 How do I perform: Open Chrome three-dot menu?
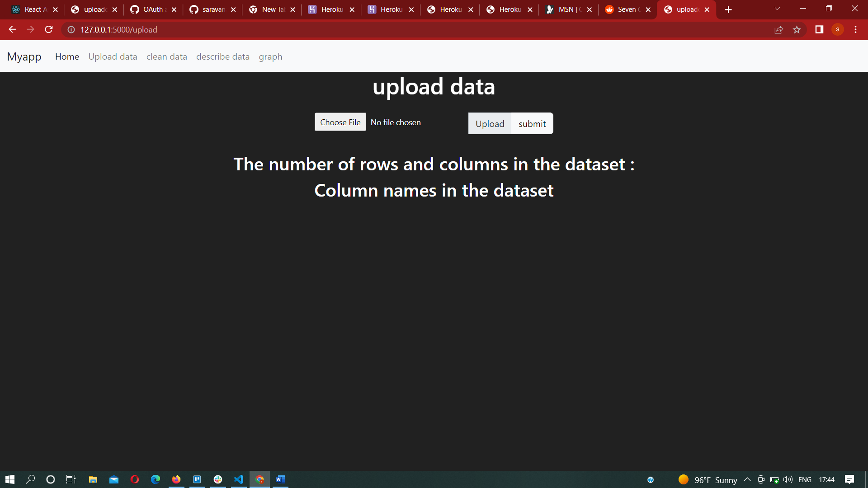[855, 29]
